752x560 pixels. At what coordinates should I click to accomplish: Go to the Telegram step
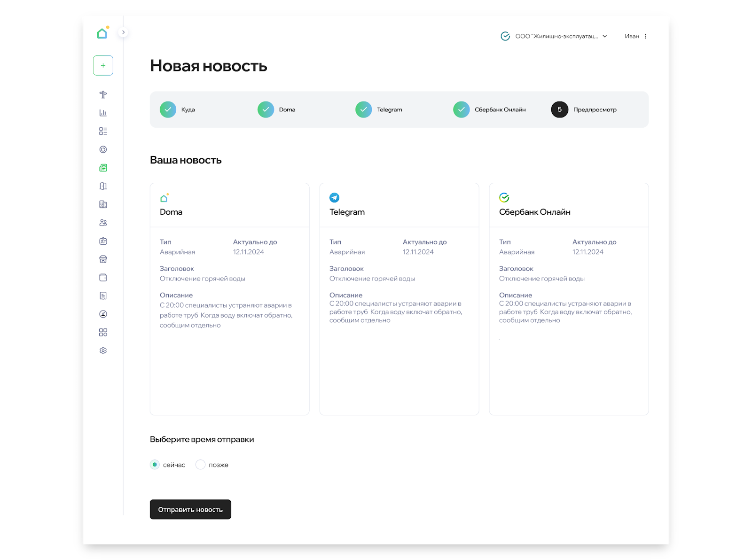(379, 109)
